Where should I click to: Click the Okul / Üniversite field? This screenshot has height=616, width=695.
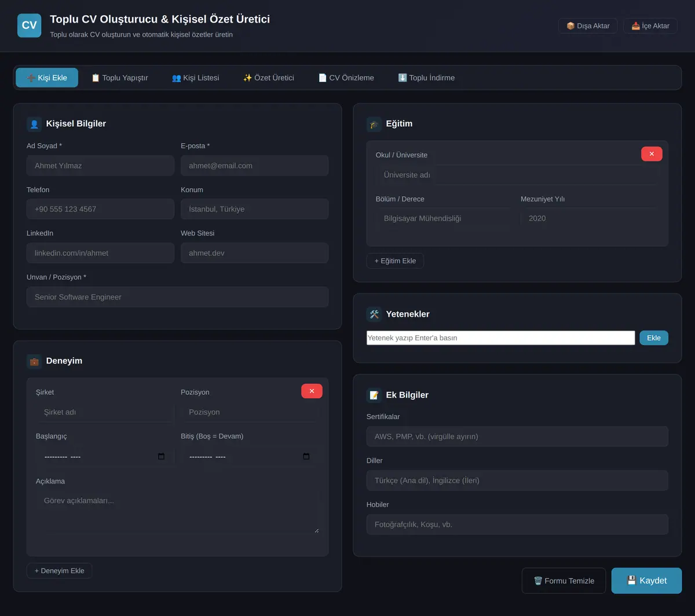(516, 175)
